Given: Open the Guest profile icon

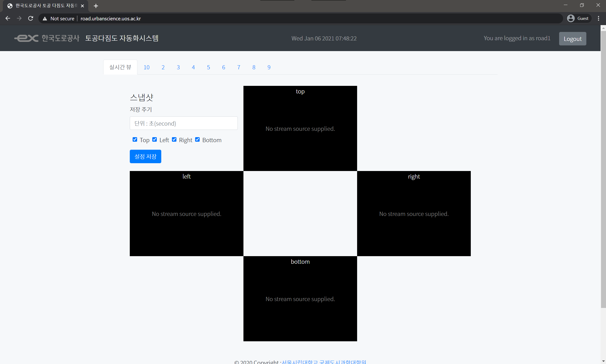Looking at the screenshot, I should [571, 18].
